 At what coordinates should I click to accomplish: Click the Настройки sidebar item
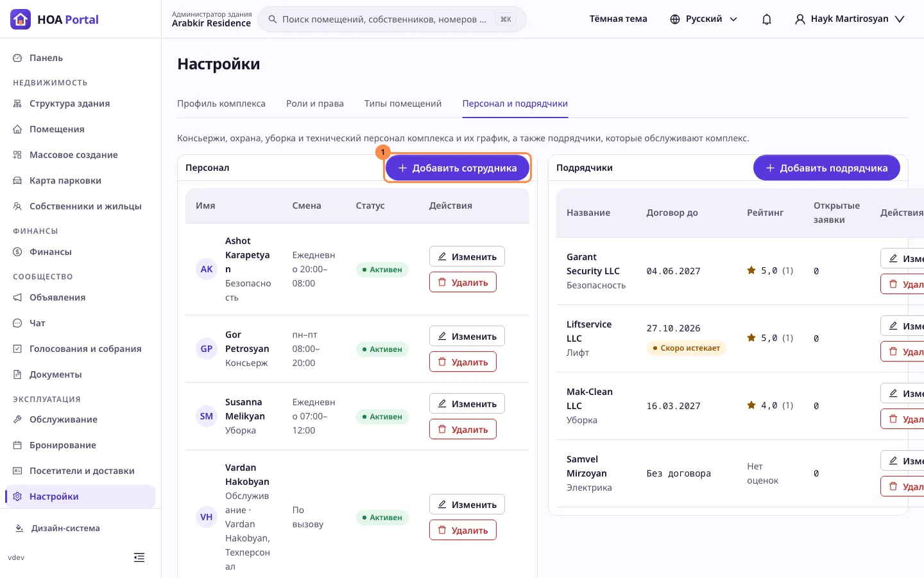(x=80, y=496)
